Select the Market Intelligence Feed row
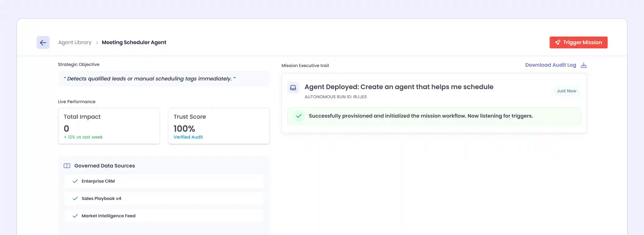 coord(164,216)
